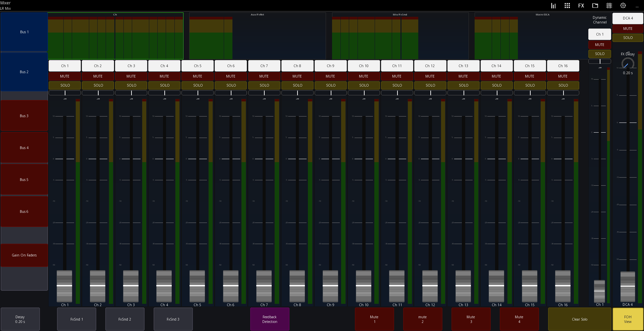Activate mute 2 group
This screenshot has height=331, width=644.
pos(423,319)
